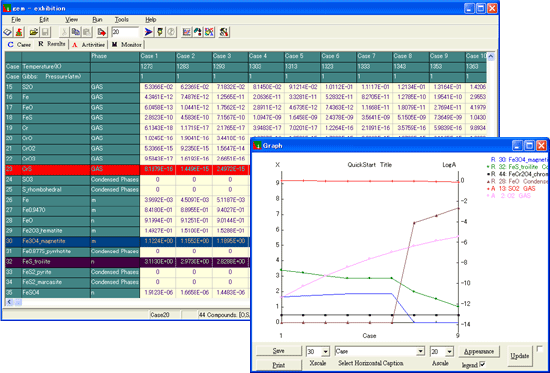Tick the unlabeled checkbox beside Update
Viewport: 550px width, 373px height.
pyautogui.click(x=539, y=349)
